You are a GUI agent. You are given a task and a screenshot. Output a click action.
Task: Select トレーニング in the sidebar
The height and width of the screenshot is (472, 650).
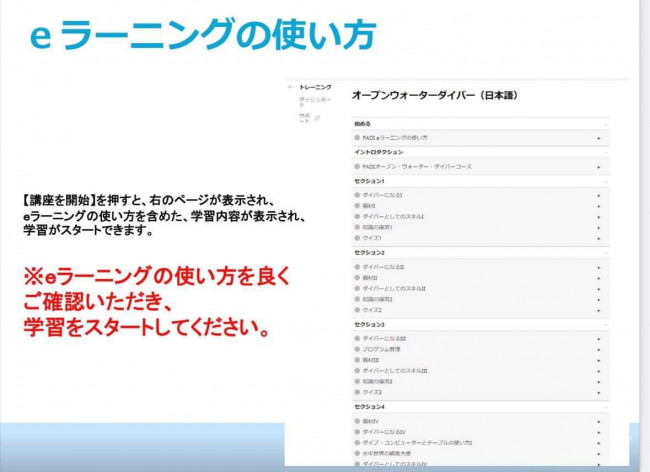(315, 88)
